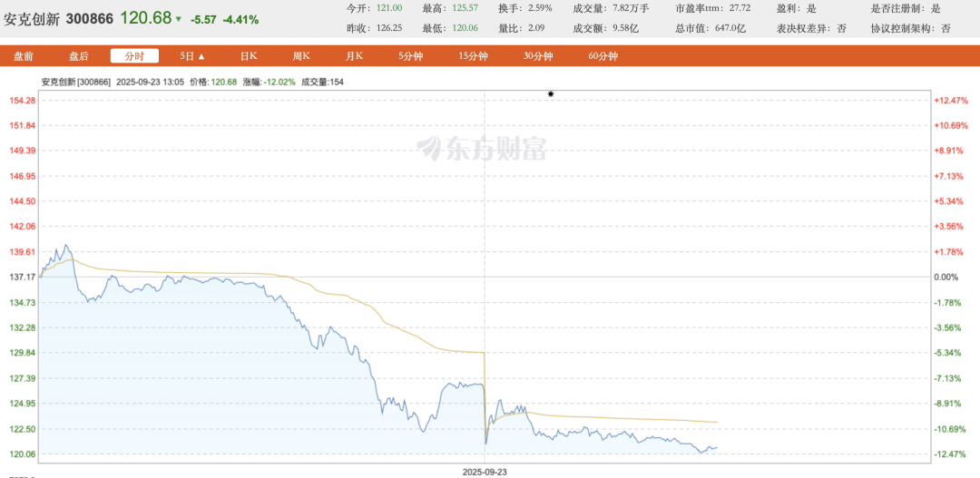Click the 换手 2.59% value
The height and width of the screenshot is (478, 980).
(x=538, y=8)
